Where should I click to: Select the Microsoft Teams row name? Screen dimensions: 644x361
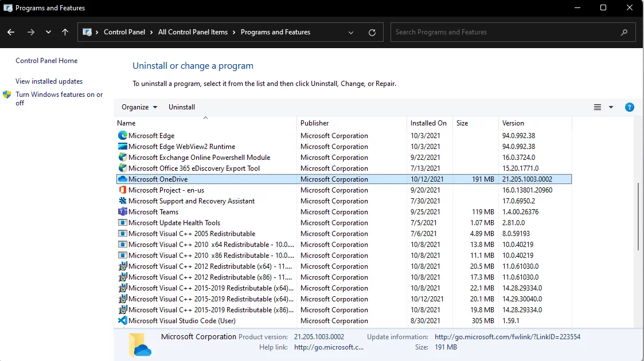[153, 211]
